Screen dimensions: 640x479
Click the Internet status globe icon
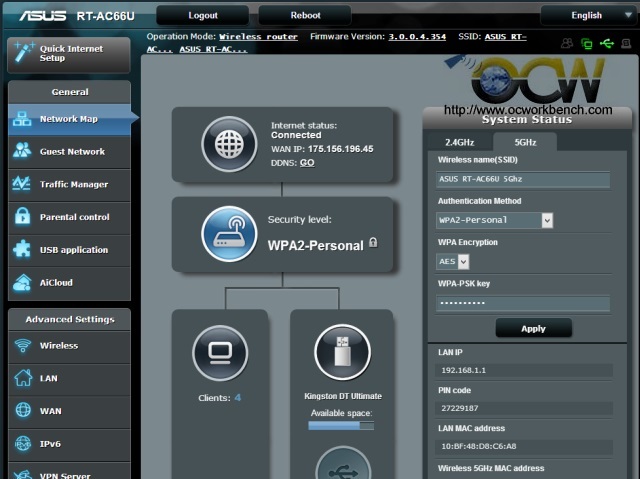point(229,144)
